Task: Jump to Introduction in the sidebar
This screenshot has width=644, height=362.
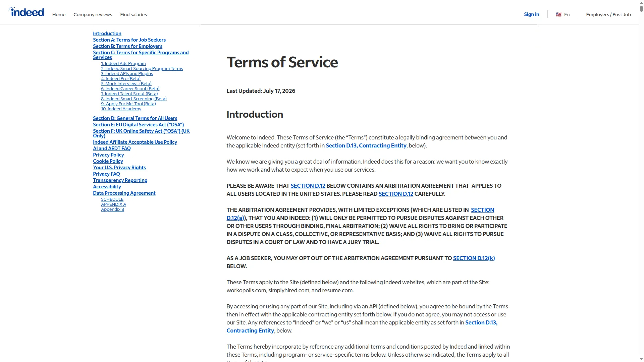Action: pyautogui.click(x=107, y=34)
